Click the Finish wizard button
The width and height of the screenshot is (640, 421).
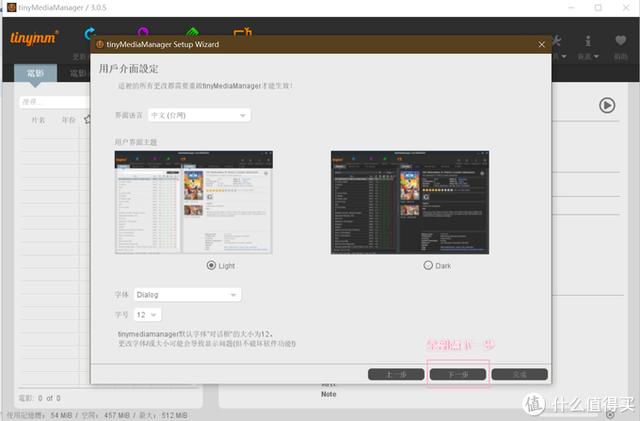click(520, 374)
